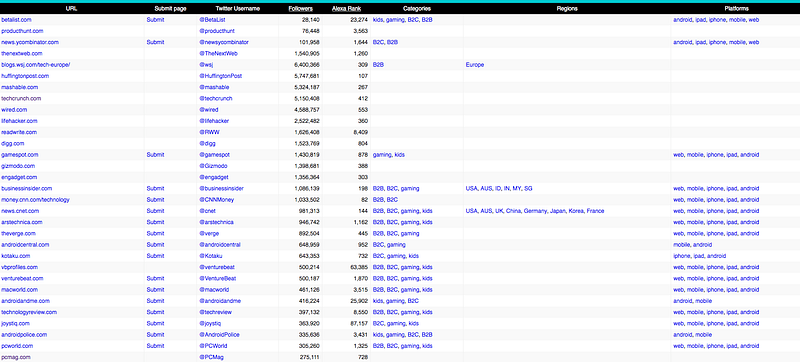The width and height of the screenshot is (800, 362).
Task: Open businessinsider.com URL link
Action: [x=27, y=188]
